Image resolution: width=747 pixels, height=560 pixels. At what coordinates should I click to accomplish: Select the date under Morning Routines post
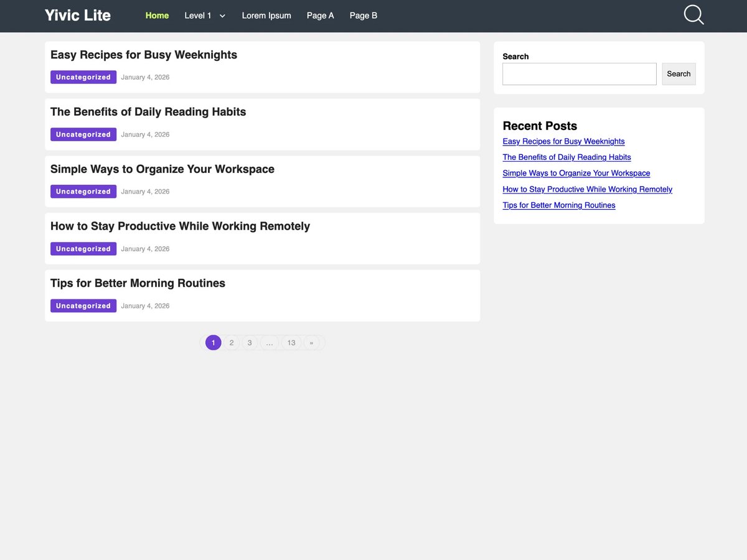[145, 306]
